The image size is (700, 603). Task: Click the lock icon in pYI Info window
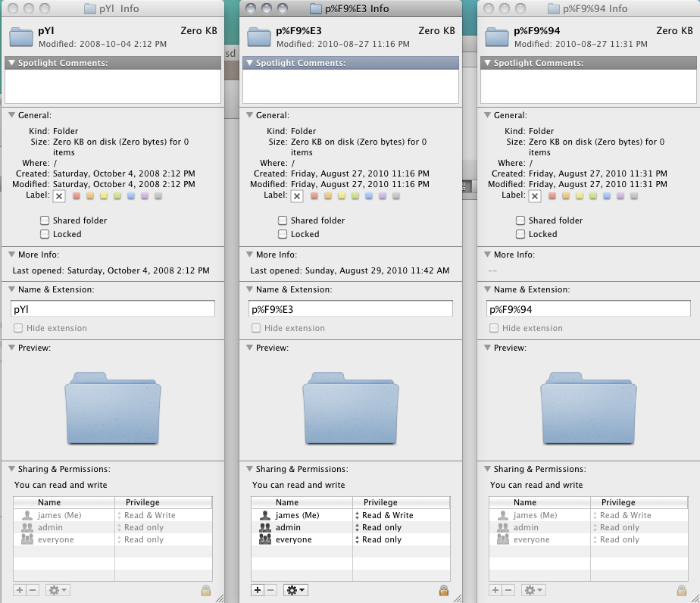click(206, 591)
